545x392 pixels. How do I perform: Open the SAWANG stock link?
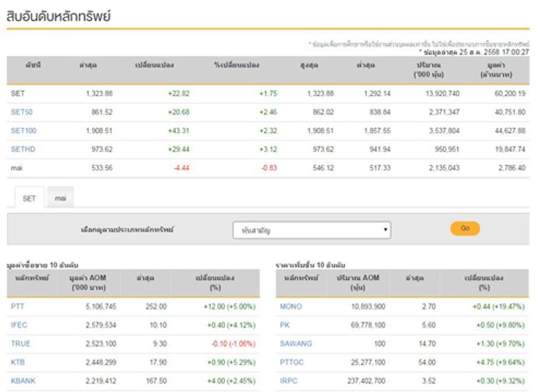point(296,344)
